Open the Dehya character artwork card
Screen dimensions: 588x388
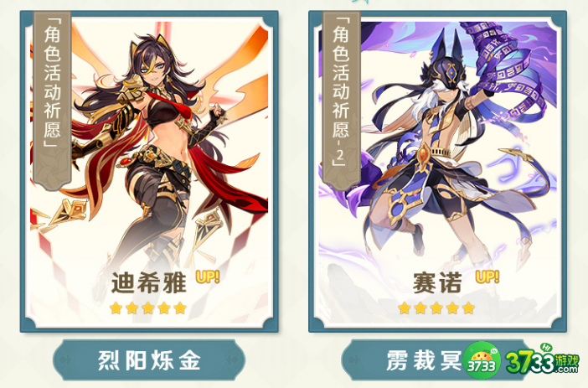coord(149,172)
